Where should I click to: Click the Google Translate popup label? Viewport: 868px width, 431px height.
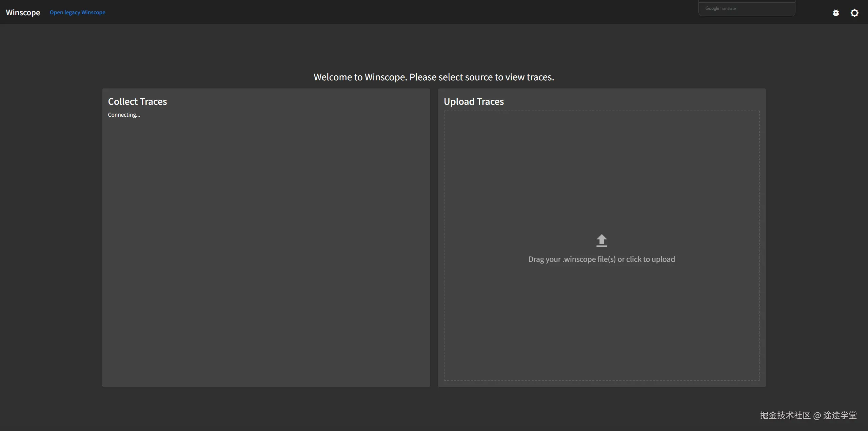pyautogui.click(x=721, y=8)
